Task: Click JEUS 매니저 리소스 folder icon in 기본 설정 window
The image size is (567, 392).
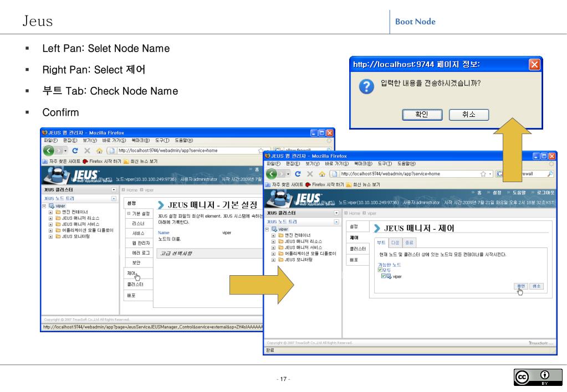Action: tap(58, 218)
